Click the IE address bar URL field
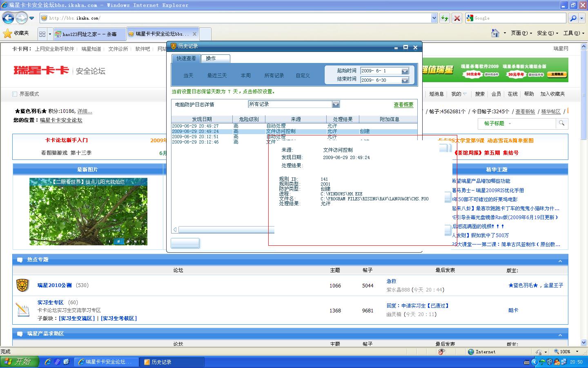 236,18
